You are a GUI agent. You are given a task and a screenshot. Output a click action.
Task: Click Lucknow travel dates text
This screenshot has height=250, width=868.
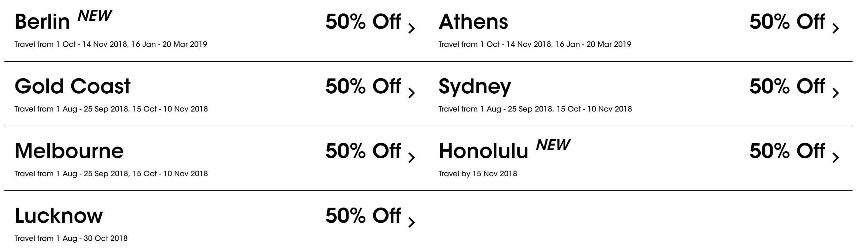(x=71, y=239)
